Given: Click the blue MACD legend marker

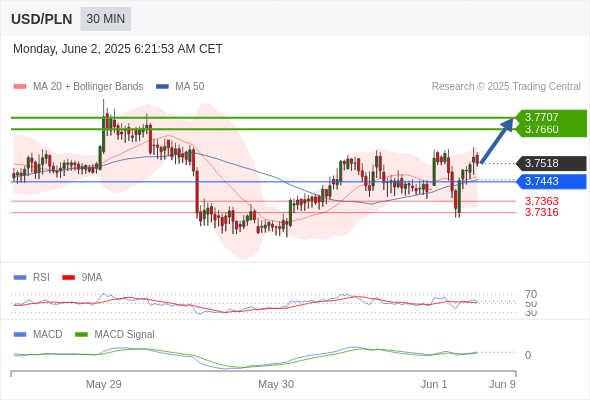Looking at the screenshot, I should [20, 334].
